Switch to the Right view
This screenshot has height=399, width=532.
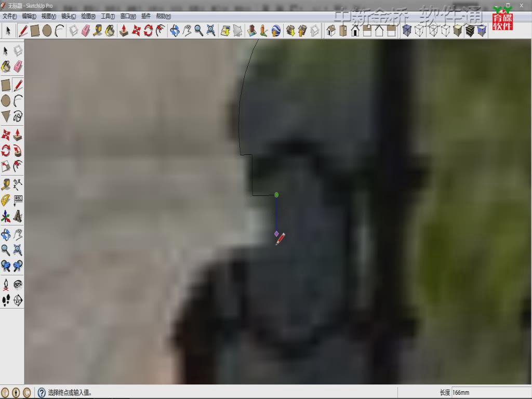(x=367, y=31)
